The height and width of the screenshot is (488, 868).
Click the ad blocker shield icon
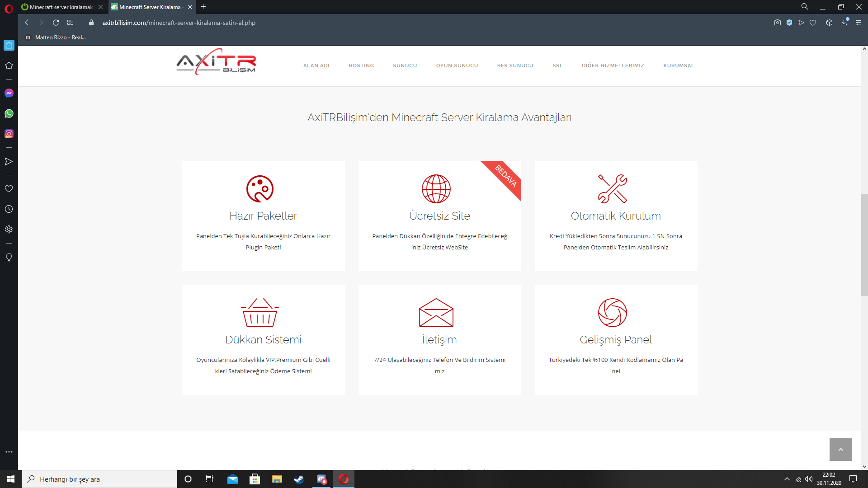point(789,23)
